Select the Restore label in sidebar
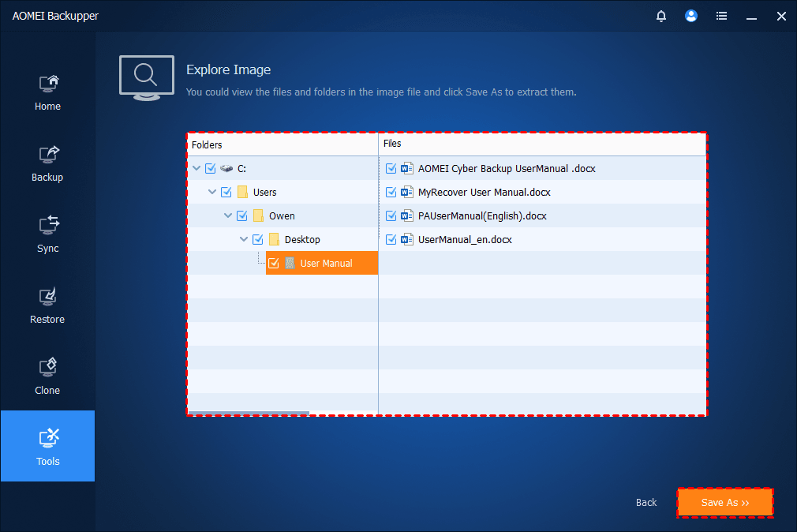Viewport: 797px width, 532px height. click(x=47, y=320)
